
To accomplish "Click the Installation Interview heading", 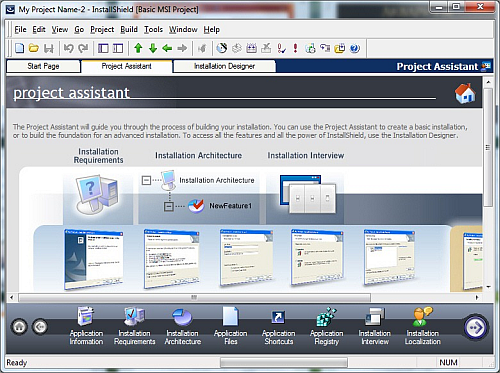I will click(x=305, y=156).
